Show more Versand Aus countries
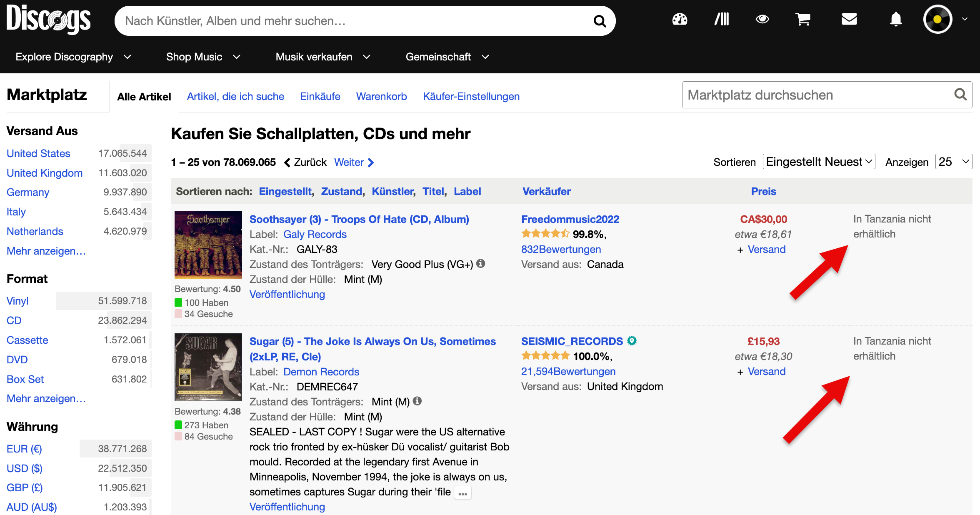The height and width of the screenshot is (515, 980). point(46,251)
